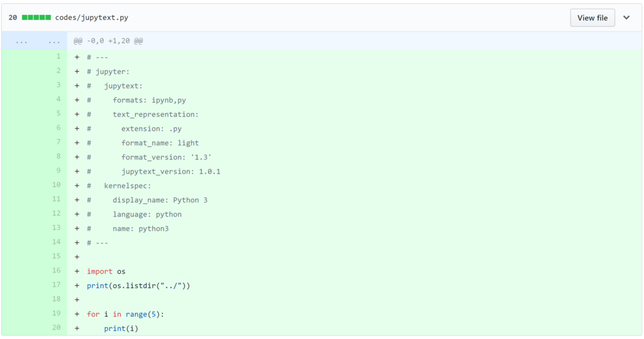This screenshot has height=339, width=644.
Task: Click the 'print(i)' code line
Action: point(121,329)
